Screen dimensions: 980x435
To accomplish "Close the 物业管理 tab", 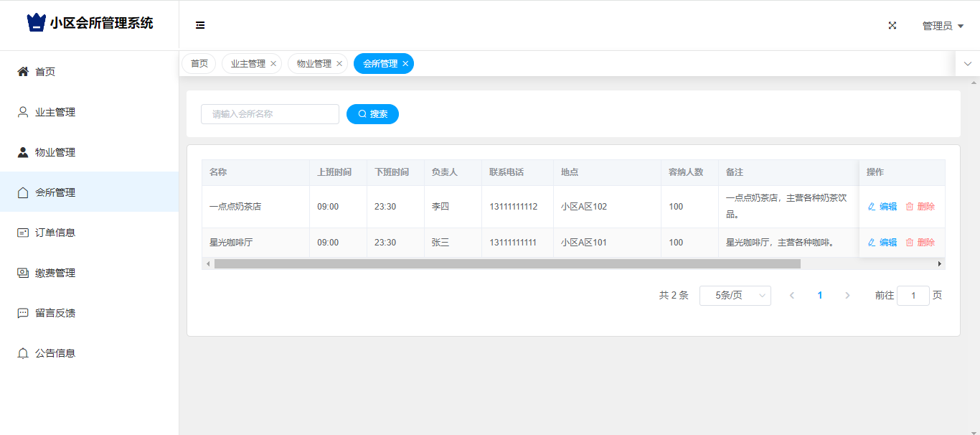I will click(x=339, y=64).
